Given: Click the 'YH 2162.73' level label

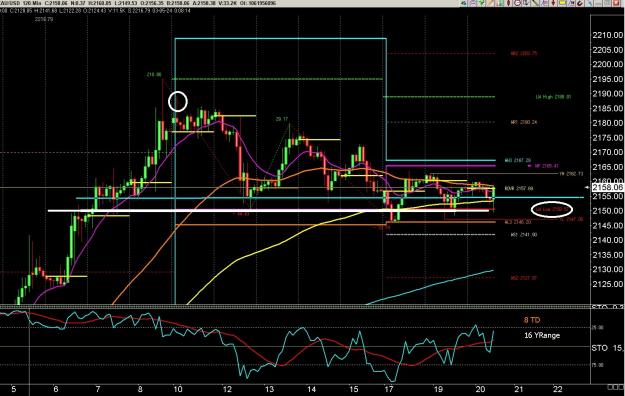Looking at the screenshot, I should pyautogui.click(x=571, y=174).
